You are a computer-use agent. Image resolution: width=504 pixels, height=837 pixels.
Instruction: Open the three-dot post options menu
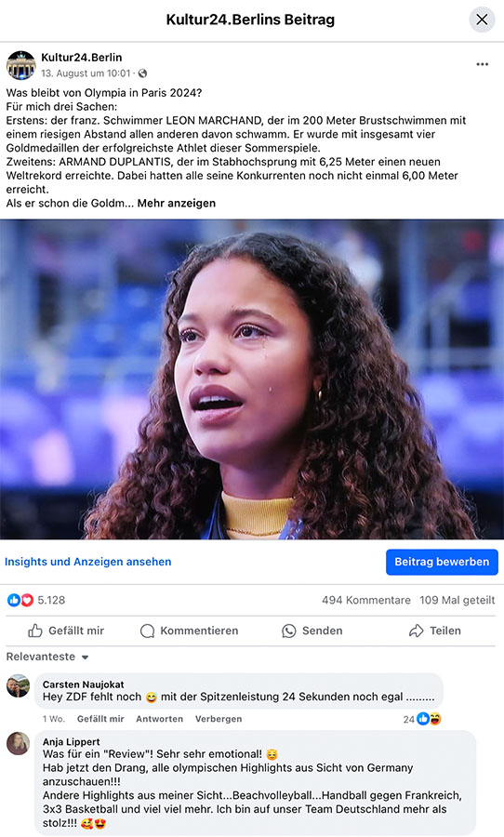pyautogui.click(x=482, y=64)
